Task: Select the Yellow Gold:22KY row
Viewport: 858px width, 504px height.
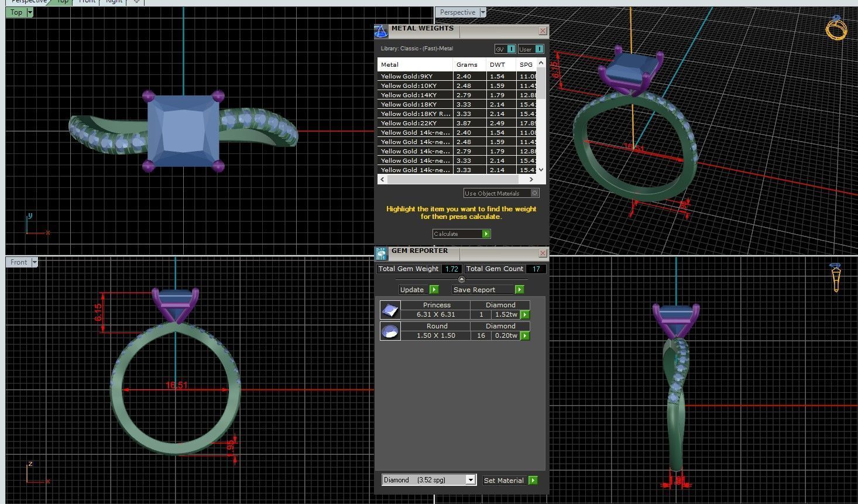Action: click(457, 123)
